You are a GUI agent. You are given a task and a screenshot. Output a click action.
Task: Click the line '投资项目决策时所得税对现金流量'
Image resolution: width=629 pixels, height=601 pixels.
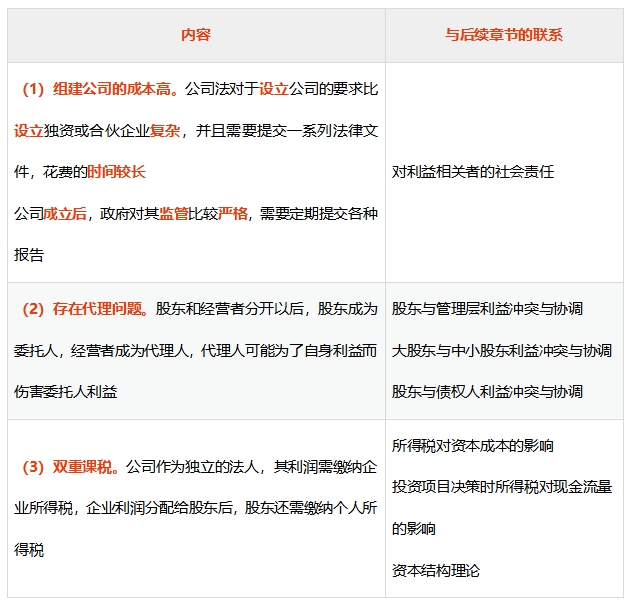pos(502,487)
